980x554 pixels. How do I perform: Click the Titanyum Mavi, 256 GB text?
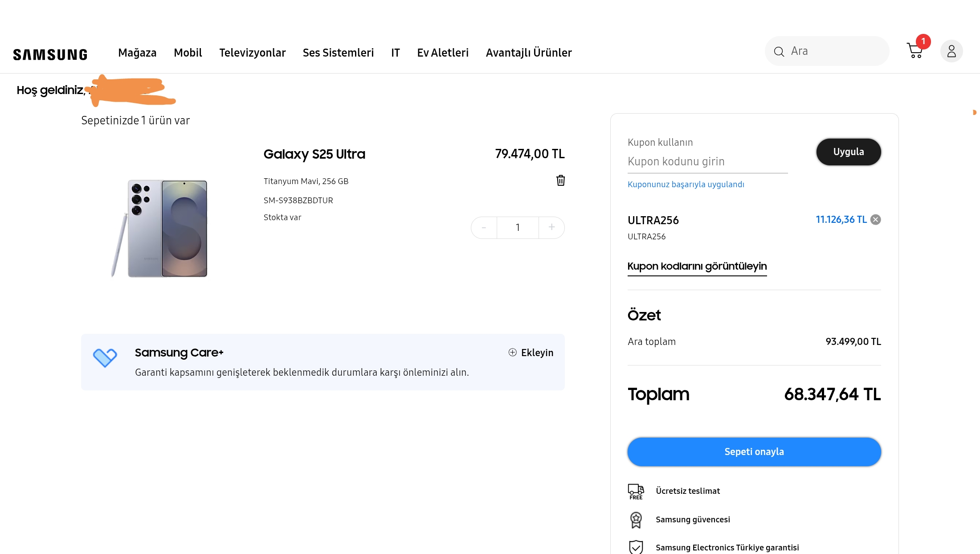(306, 181)
